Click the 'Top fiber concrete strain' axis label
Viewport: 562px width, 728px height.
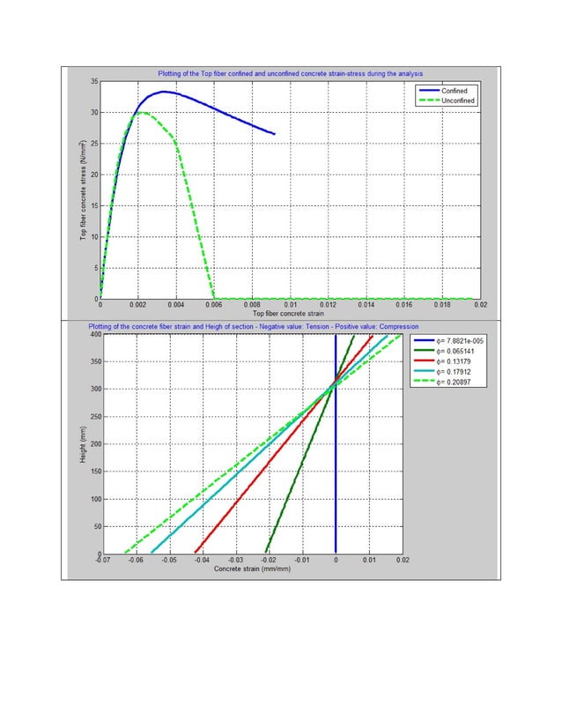point(288,314)
